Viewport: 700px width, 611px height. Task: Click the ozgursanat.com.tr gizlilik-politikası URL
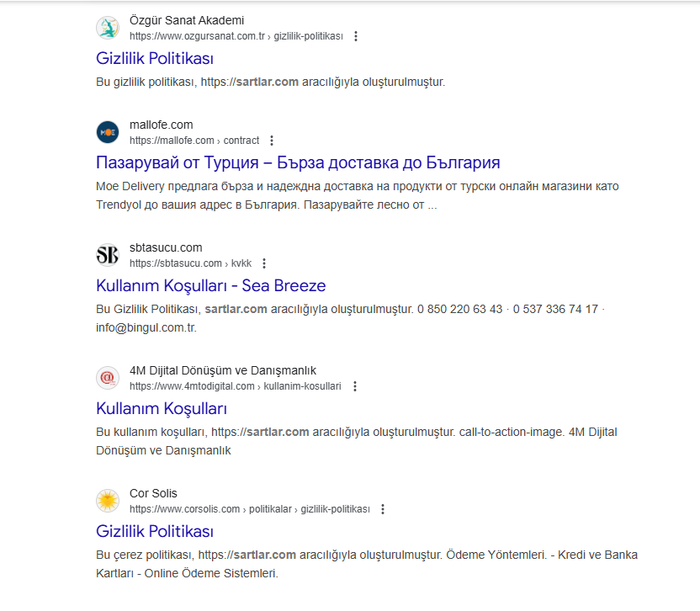[236, 36]
